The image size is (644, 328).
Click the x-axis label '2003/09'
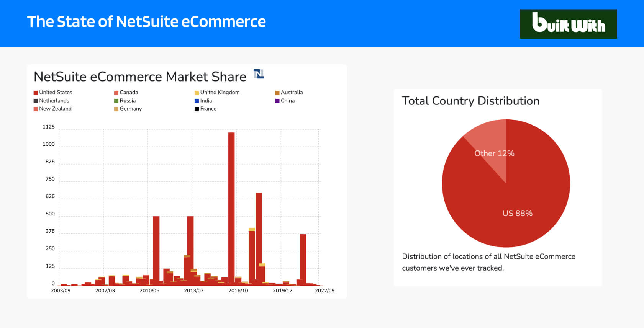[x=61, y=291]
